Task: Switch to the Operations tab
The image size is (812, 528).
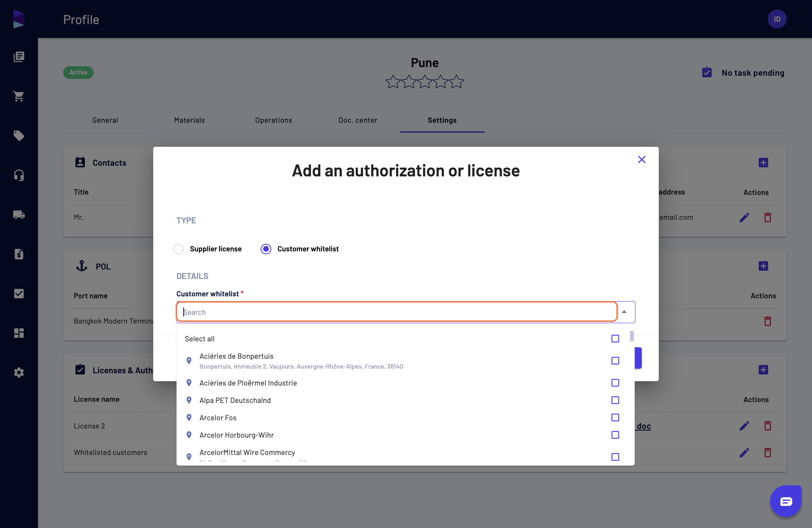Action: tap(274, 120)
